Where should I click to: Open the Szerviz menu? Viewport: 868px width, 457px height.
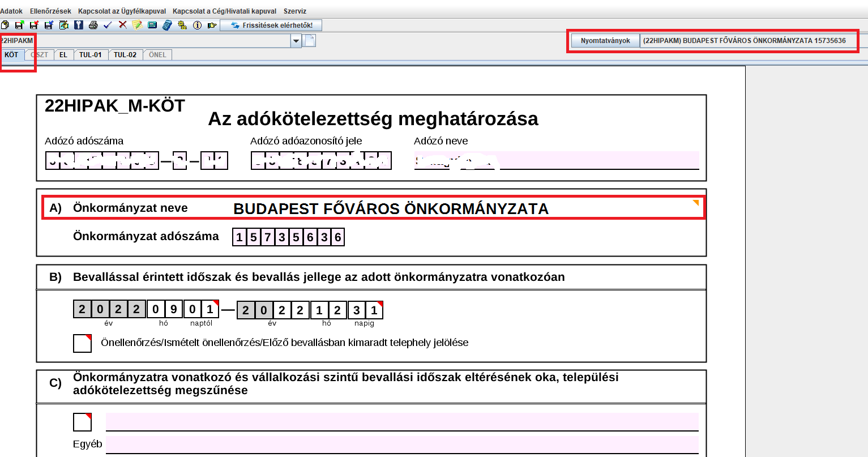click(294, 11)
